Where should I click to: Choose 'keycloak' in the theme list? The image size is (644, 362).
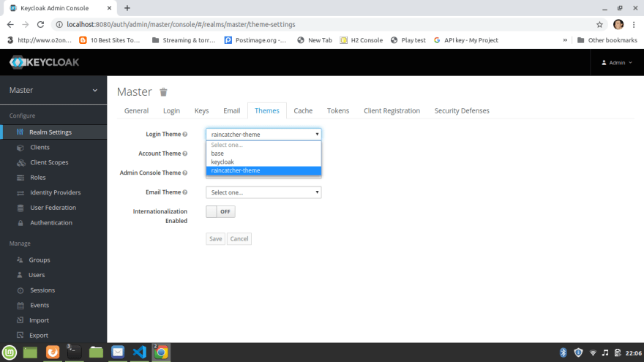tap(263, 162)
